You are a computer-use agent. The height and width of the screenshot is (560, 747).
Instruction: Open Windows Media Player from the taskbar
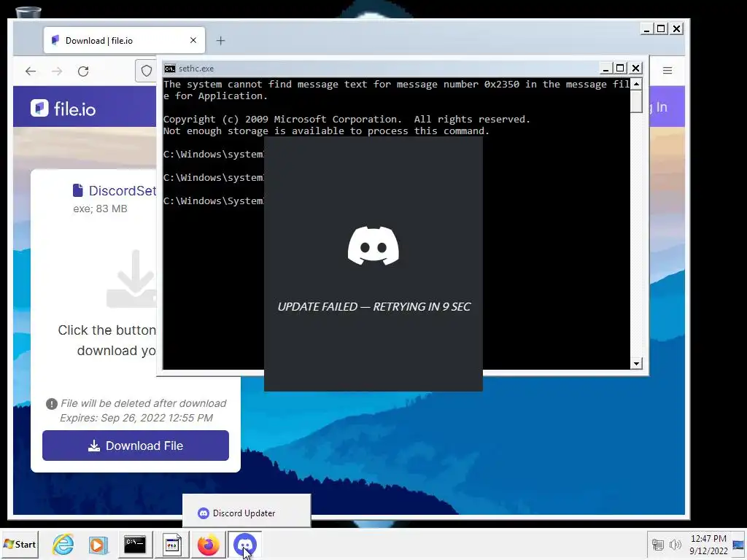[98, 544]
